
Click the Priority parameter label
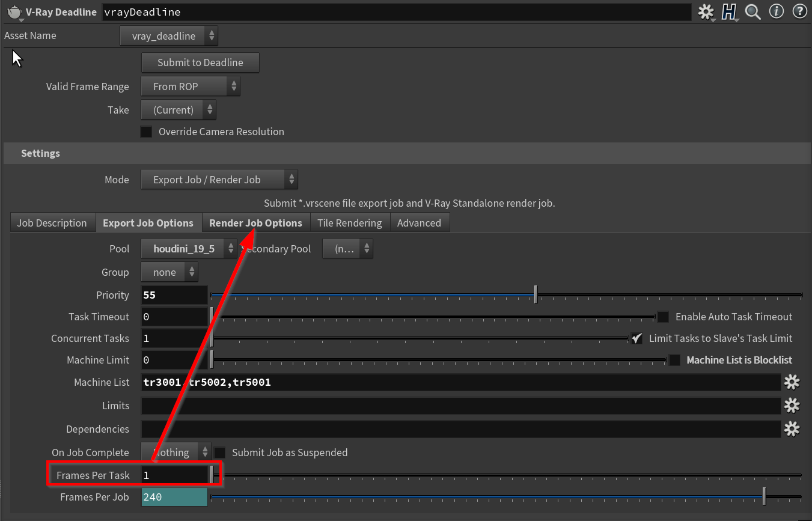tap(112, 295)
